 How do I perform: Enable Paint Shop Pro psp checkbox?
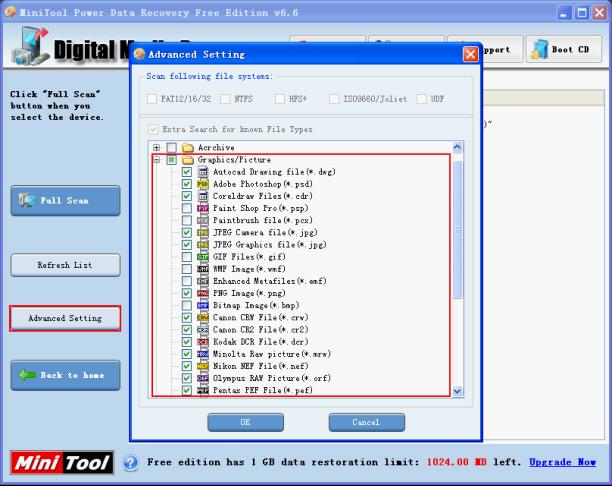pos(187,208)
